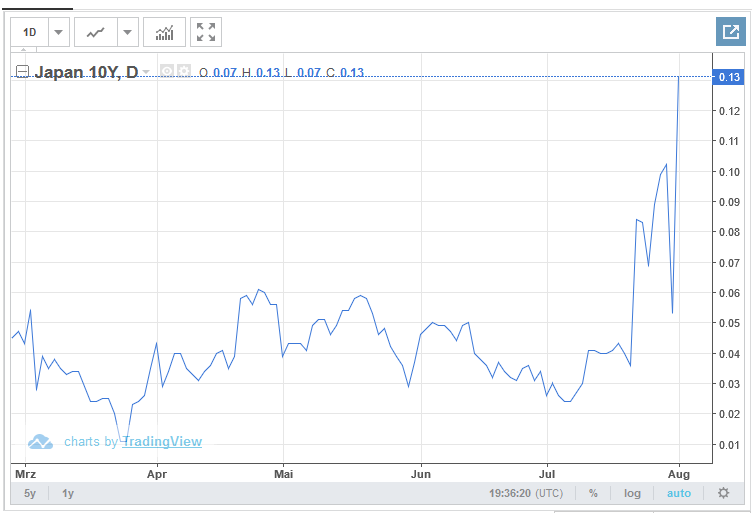Toggle auto scale mode
The height and width of the screenshot is (513, 752).
coord(679,493)
